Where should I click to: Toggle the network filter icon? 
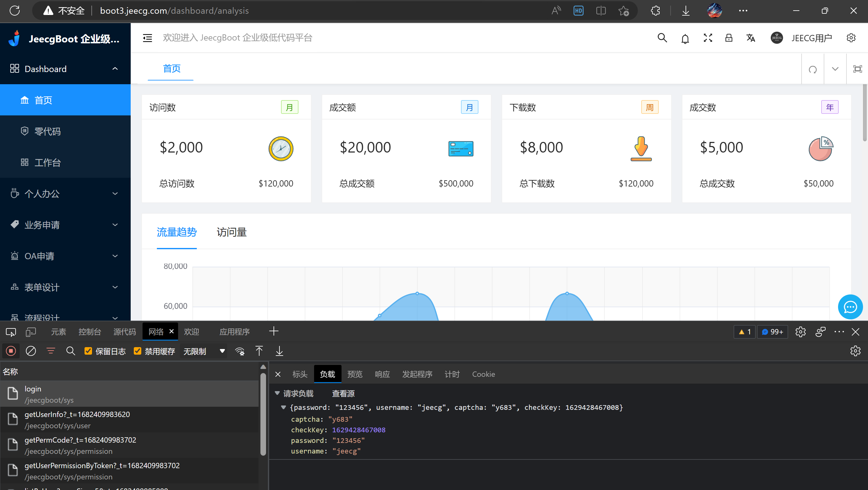coord(51,351)
